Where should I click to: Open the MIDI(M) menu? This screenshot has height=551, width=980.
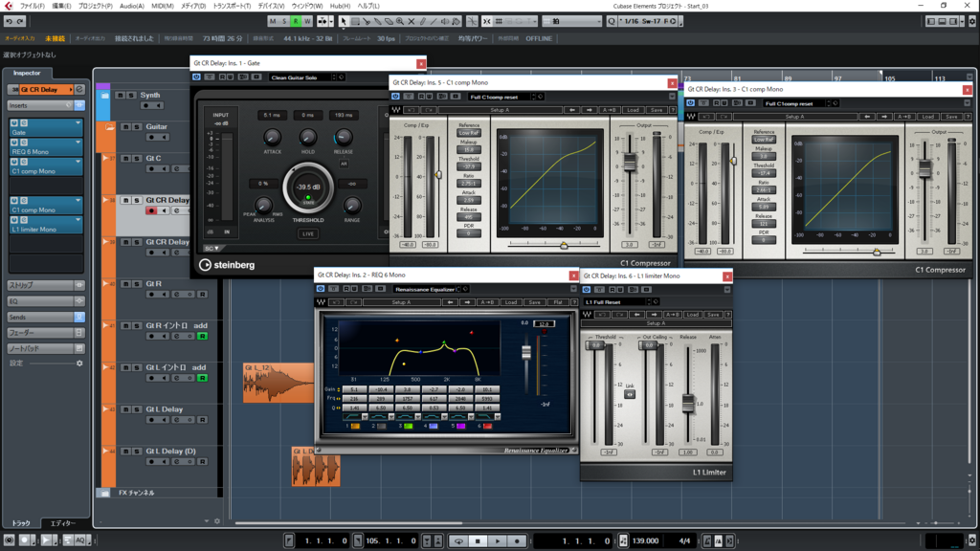point(163,6)
